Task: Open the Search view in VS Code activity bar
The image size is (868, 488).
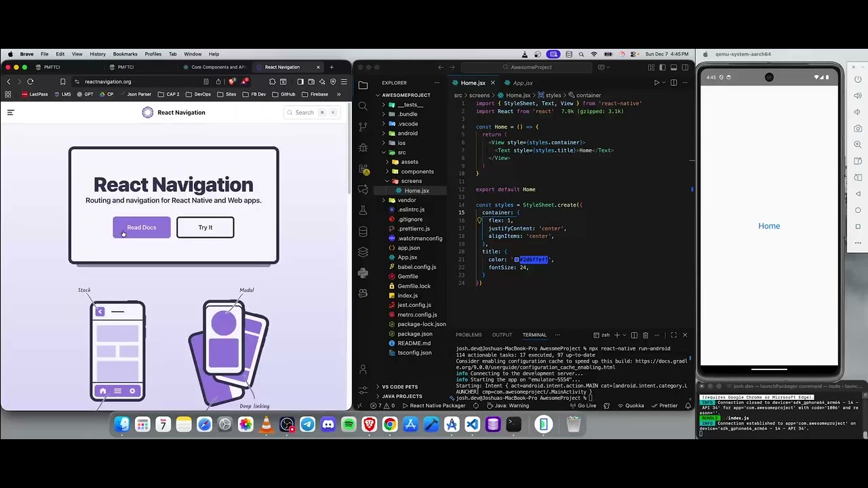Action: (363, 106)
